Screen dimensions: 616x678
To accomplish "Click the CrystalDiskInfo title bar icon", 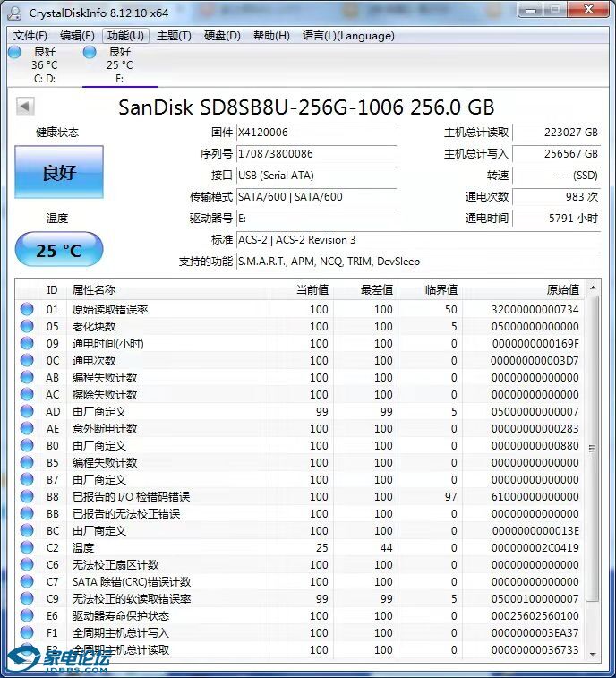I will [14, 13].
